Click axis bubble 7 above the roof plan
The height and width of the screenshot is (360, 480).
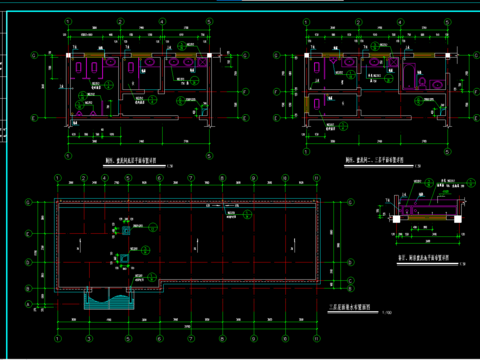click(x=191, y=178)
